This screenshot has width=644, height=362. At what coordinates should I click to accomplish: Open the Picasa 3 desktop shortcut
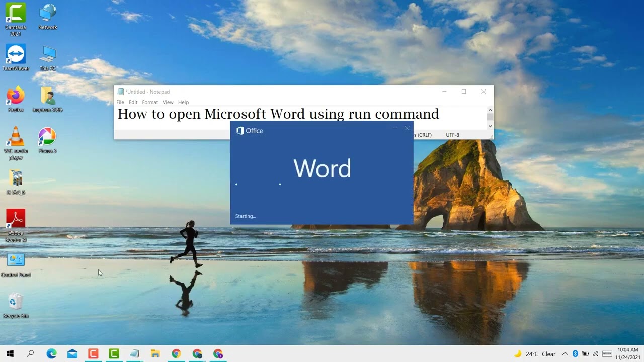(48, 140)
